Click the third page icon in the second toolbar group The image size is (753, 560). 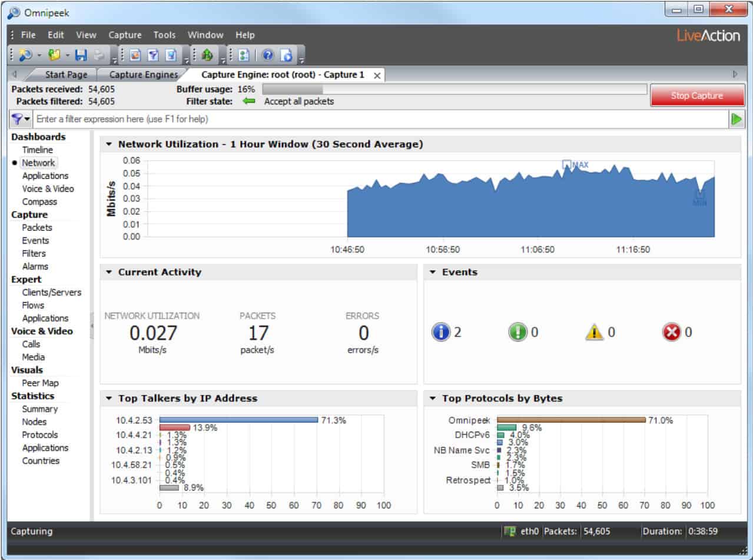pyautogui.click(x=171, y=55)
